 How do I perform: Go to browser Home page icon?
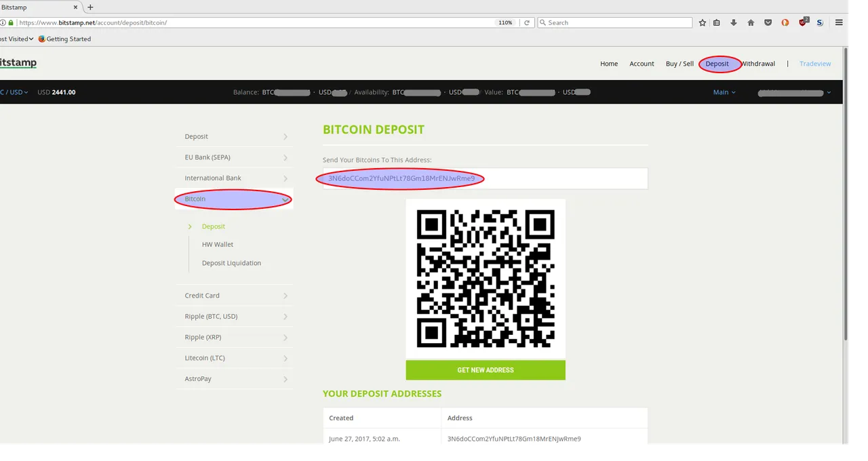pyautogui.click(x=751, y=22)
